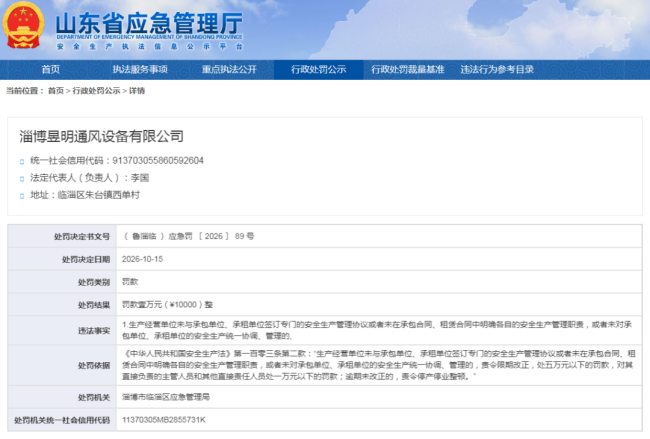Click the 处罚决定书文号 row label
Viewport: 650px width, 439px height.
tap(82, 237)
